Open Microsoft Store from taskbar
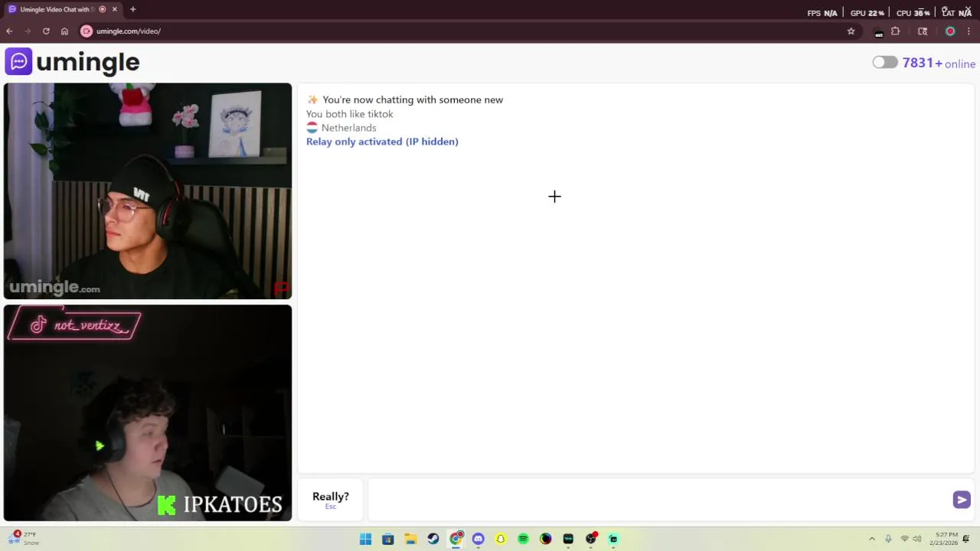The height and width of the screenshot is (551, 980). coord(388,539)
